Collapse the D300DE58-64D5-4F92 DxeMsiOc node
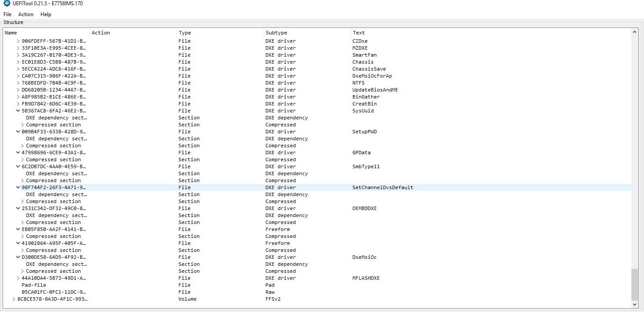 tap(18, 257)
